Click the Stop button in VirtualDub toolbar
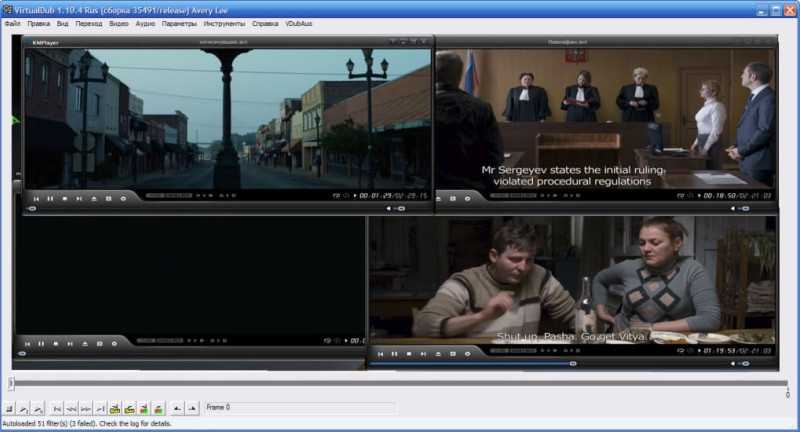Viewport: 800px width, 432px height. 9,409
